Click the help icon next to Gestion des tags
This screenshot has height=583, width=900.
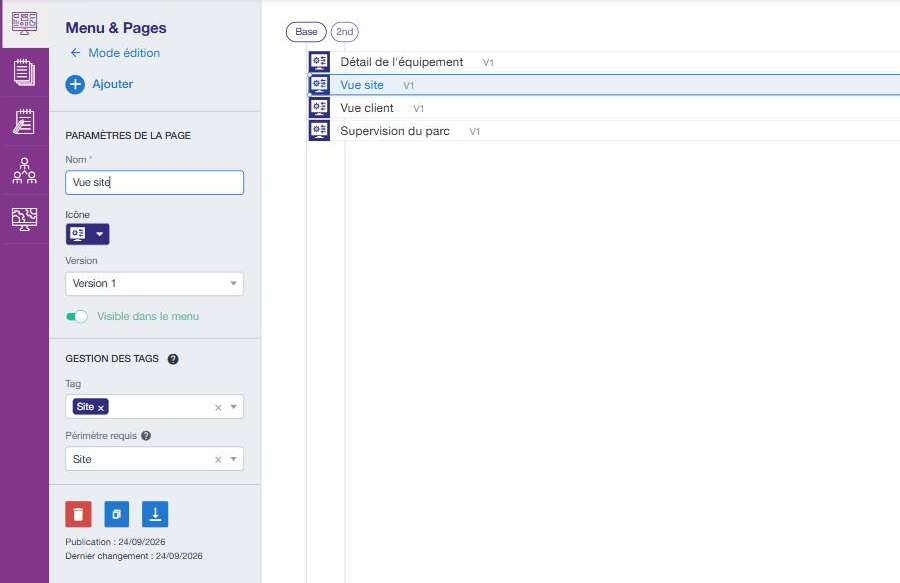[173, 359]
